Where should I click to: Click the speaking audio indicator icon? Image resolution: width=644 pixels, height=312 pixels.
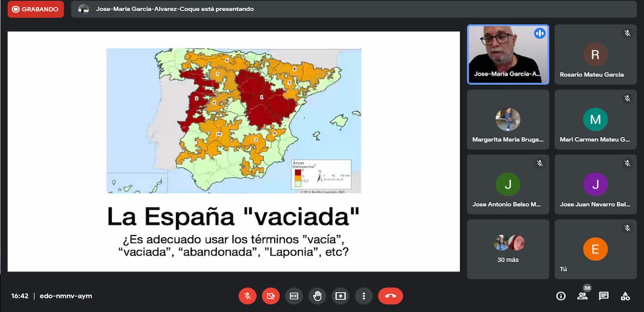540,33
